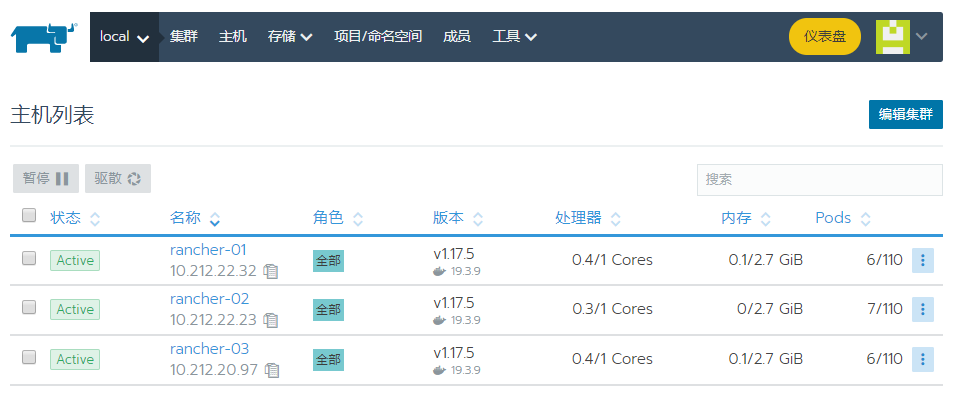
Task: Open action menu for rancher-03 row
Action: (x=923, y=359)
